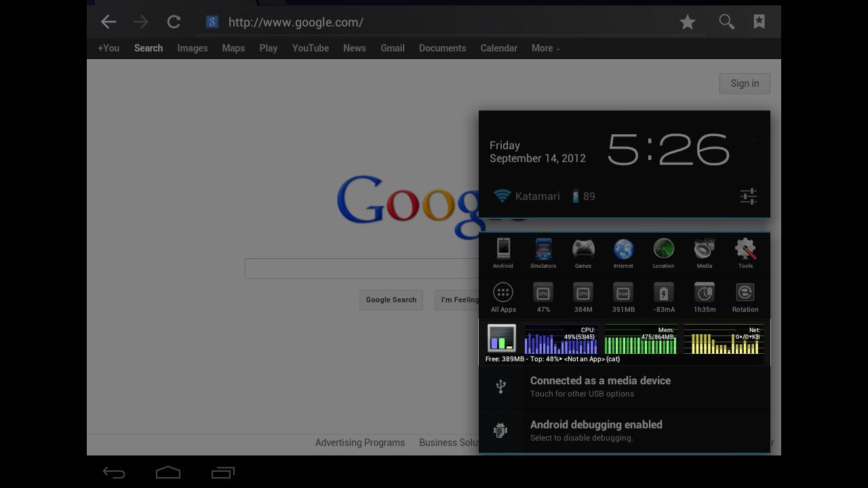Open the Media speaker icon
This screenshot has height=488, width=868.
705,249
